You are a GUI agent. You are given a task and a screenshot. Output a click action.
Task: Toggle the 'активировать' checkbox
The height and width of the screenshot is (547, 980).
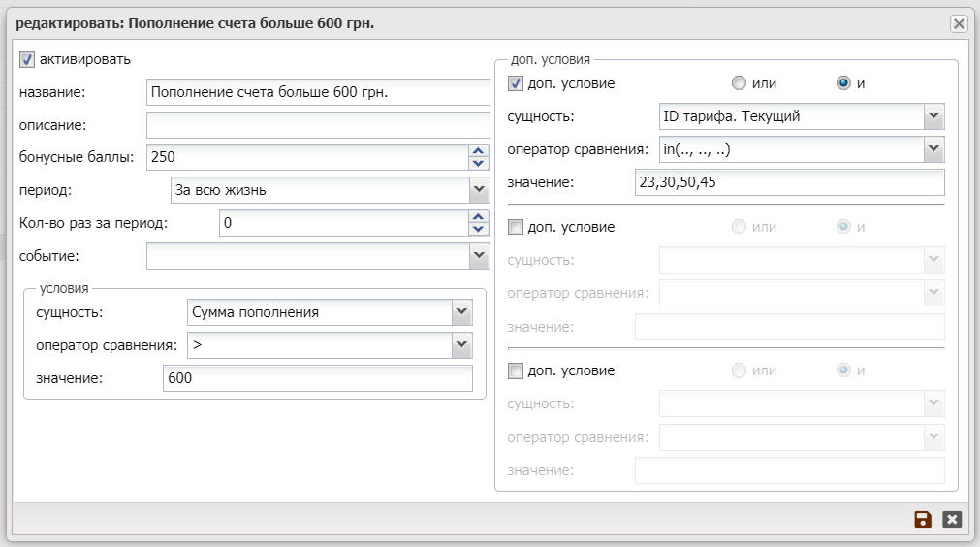coord(27,59)
